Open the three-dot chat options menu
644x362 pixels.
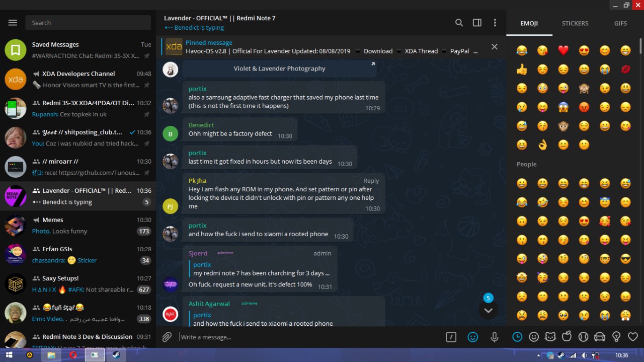[x=495, y=23]
